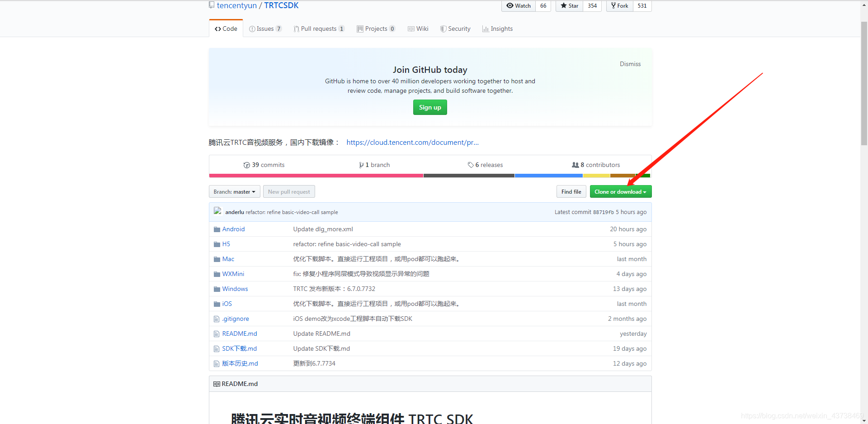Click the language breakdown color bar
The width and height of the screenshot is (868, 424).
click(429, 176)
